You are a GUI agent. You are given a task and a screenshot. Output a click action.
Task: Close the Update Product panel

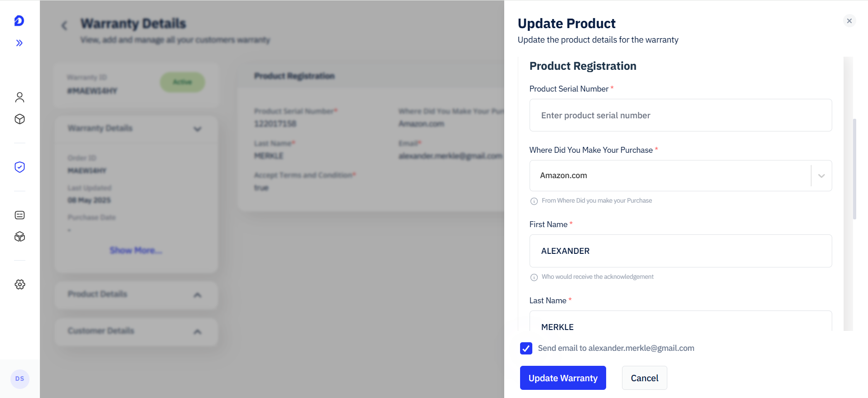[849, 21]
